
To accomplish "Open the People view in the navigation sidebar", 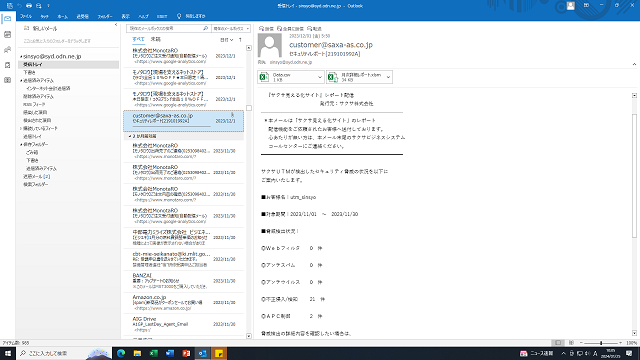I will 7,50.
